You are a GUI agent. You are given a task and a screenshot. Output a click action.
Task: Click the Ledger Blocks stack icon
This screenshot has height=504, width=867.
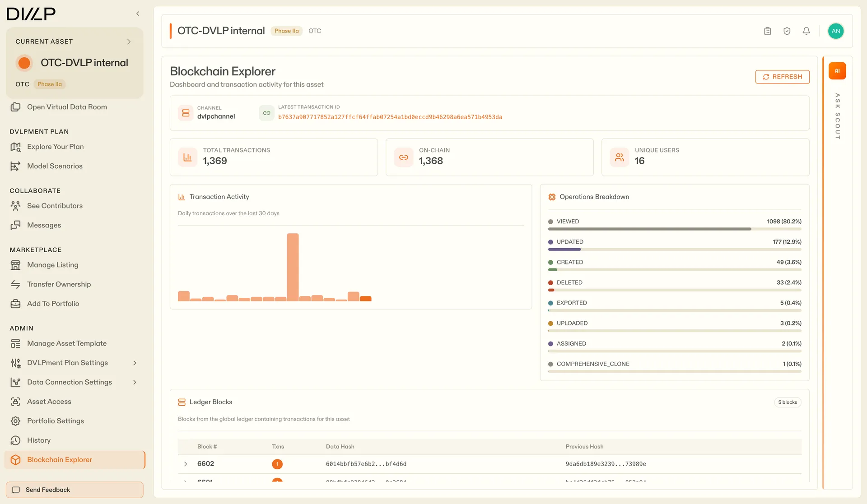tap(182, 402)
